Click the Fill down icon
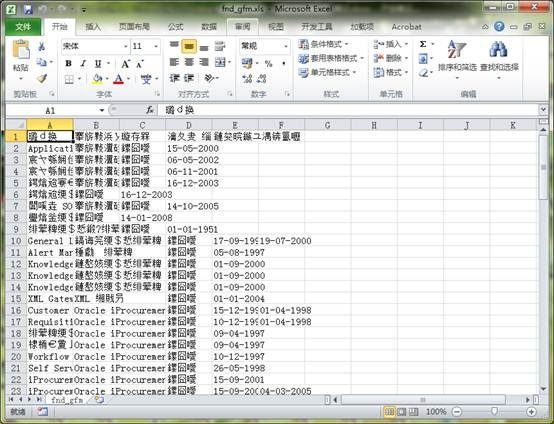 pos(423,59)
